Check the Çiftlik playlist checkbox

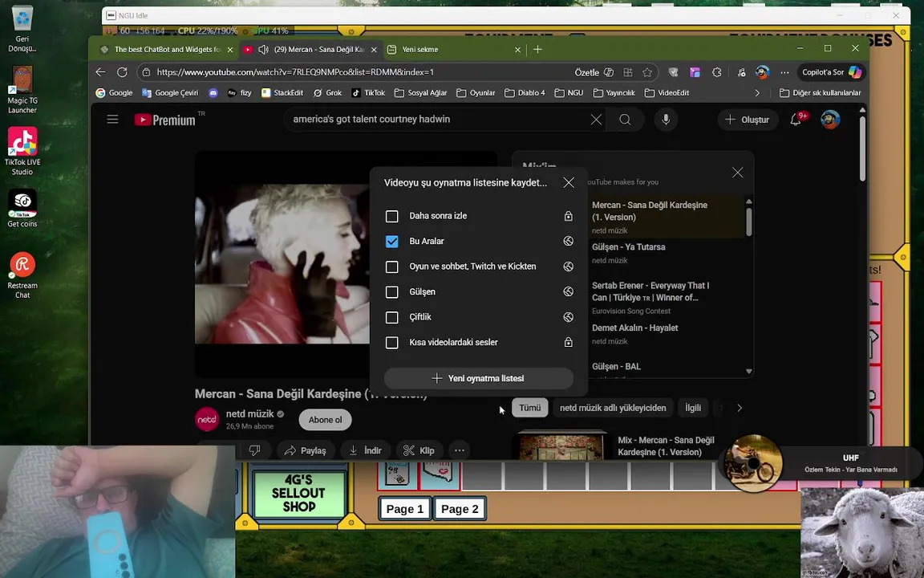click(392, 317)
